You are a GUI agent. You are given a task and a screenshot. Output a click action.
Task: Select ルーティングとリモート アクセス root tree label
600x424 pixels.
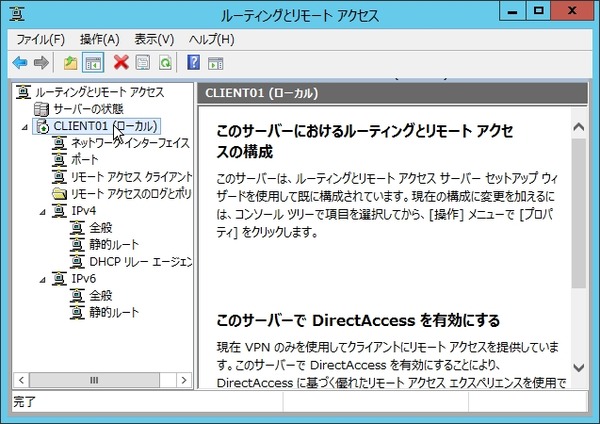coord(99,92)
